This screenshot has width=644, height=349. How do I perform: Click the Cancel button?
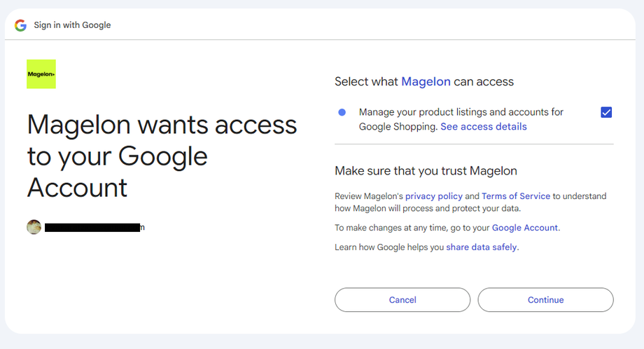(x=402, y=300)
